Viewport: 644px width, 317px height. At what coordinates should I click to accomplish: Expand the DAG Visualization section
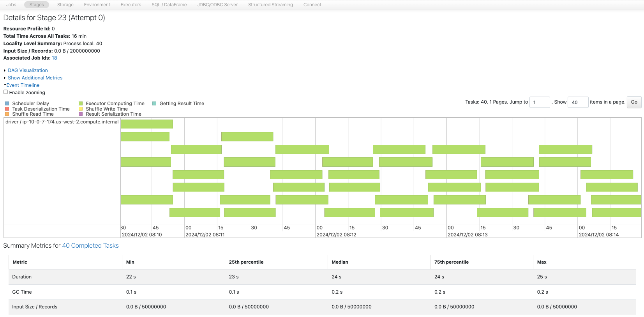(28, 70)
